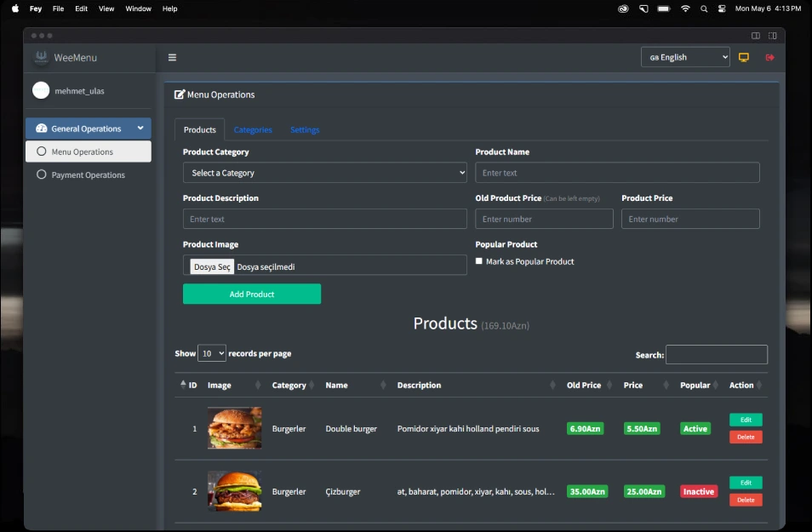Select Menu Operations in the sidebar
This screenshot has width=812, height=532.
tap(89, 152)
